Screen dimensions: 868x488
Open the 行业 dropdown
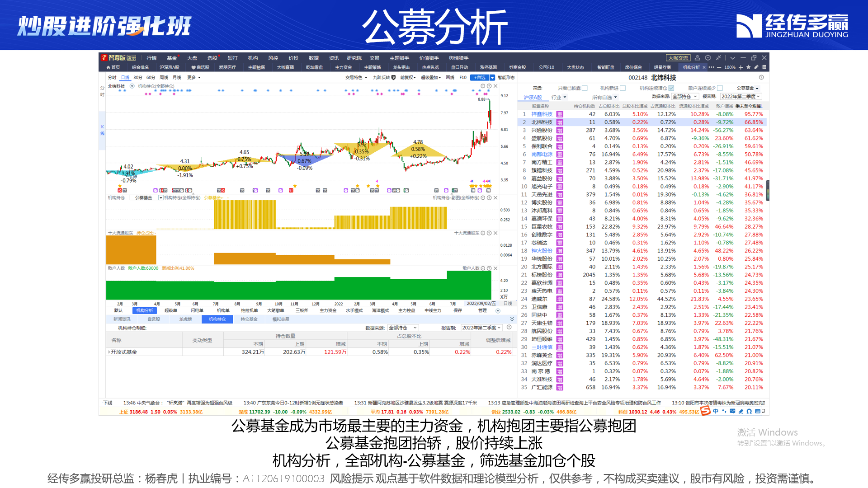pyautogui.click(x=559, y=97)
